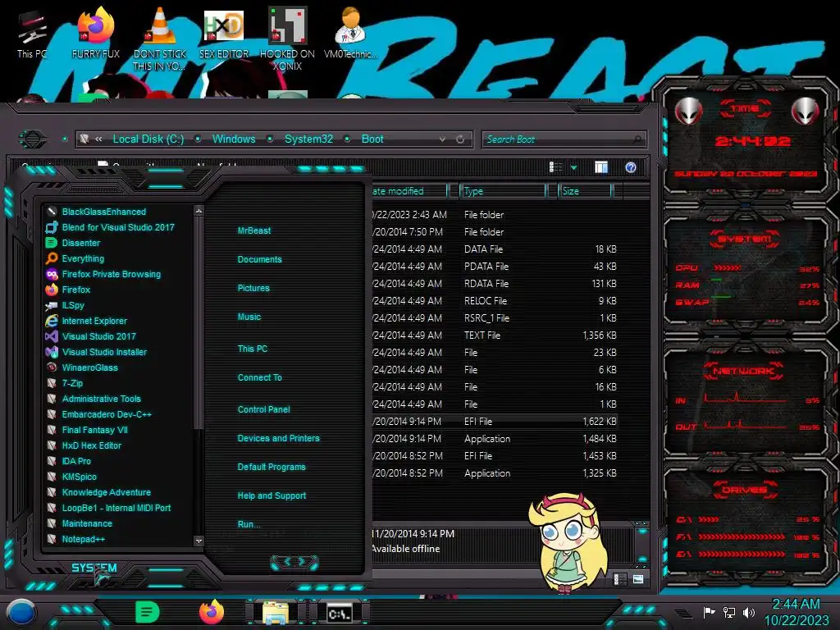Sort by Type column header
Viewport: 840px width, 630px height.
[x=503, y=191]
